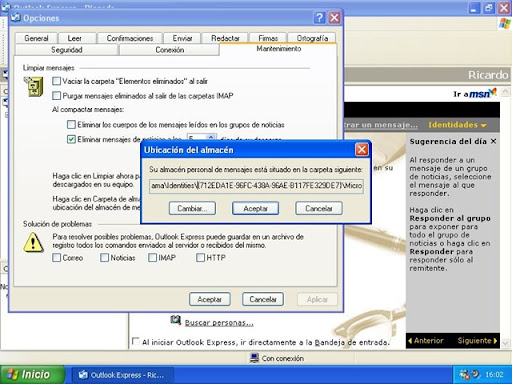
Task: Click the store folder path field
Action: (256, 186)
